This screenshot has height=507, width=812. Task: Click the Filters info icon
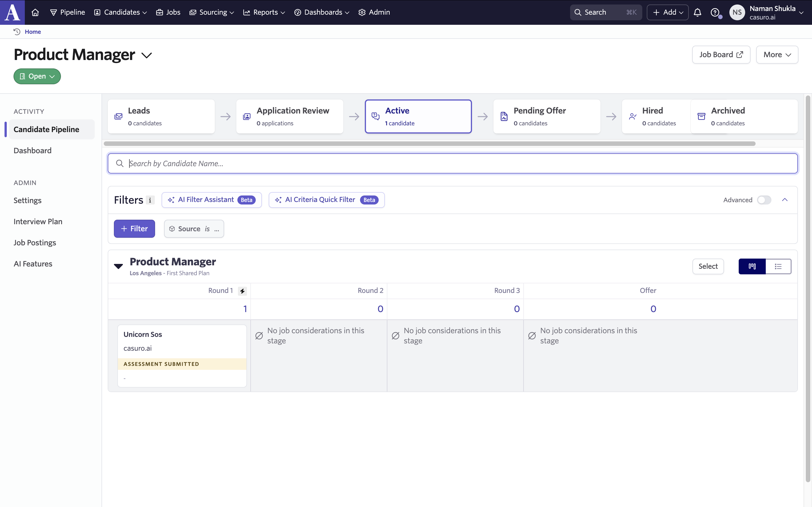pos(150,200)
